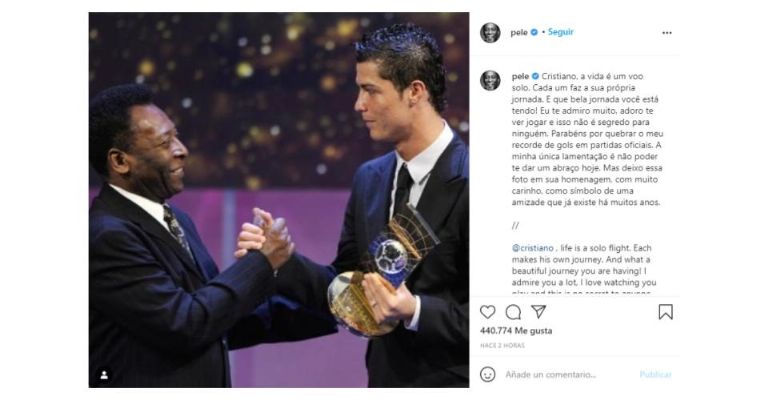Open the pele username link in the caption
Viewport: 768px width, 400px height.
tap(520, 76)
